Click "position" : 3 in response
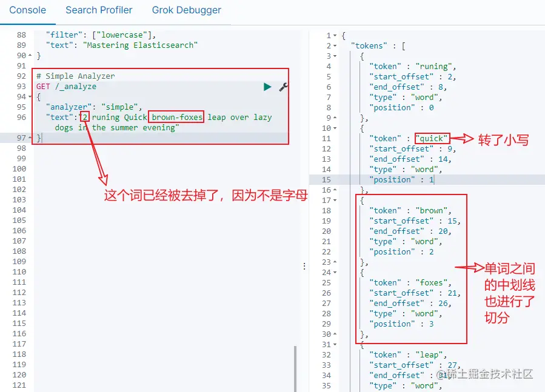This screenshot has height=392, width=545. [402, 324]
